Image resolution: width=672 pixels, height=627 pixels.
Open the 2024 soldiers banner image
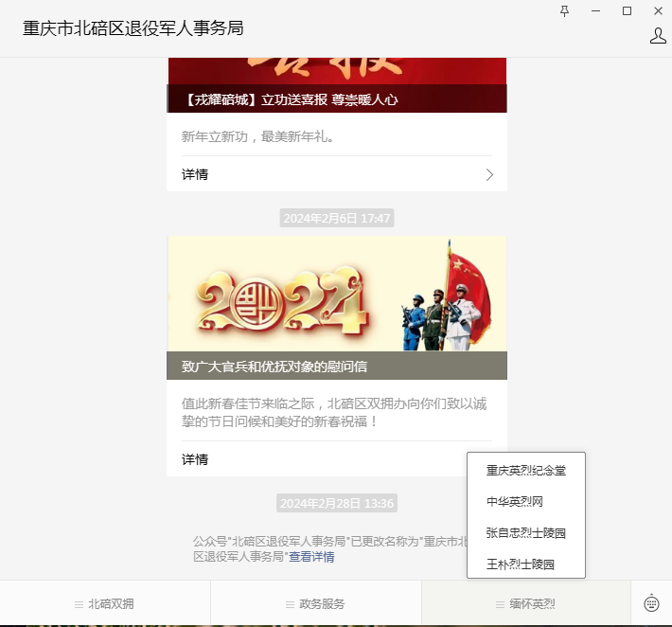tap(336, 294)
